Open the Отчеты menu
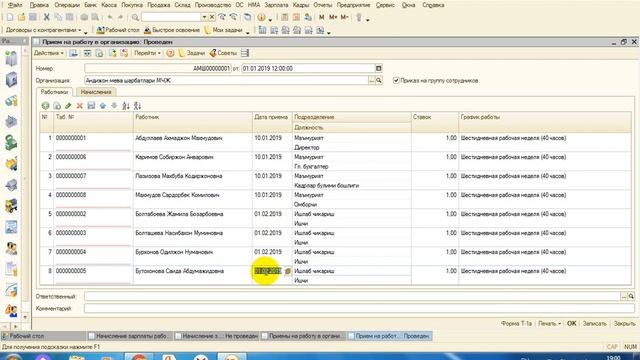Viewport: 640px width, 360px height. (322, 5)
